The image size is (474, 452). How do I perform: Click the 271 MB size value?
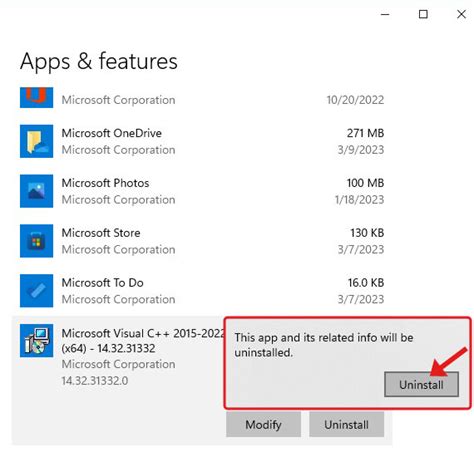pos(365,133)
